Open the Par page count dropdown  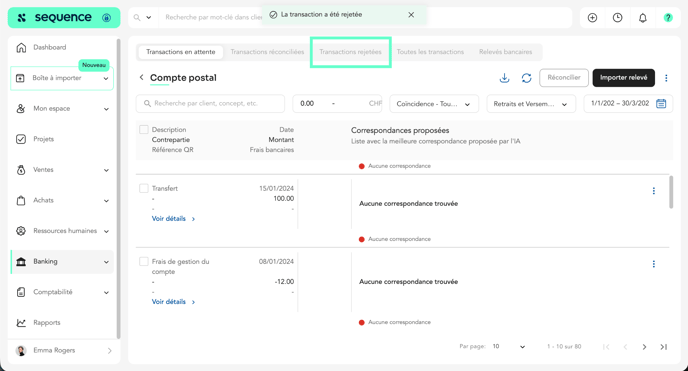click(509, 346)
